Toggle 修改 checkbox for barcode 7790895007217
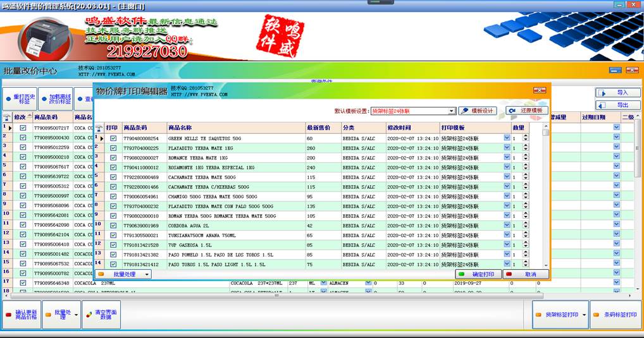The height and width of the screenshot is (338, 644). (23, 128)
